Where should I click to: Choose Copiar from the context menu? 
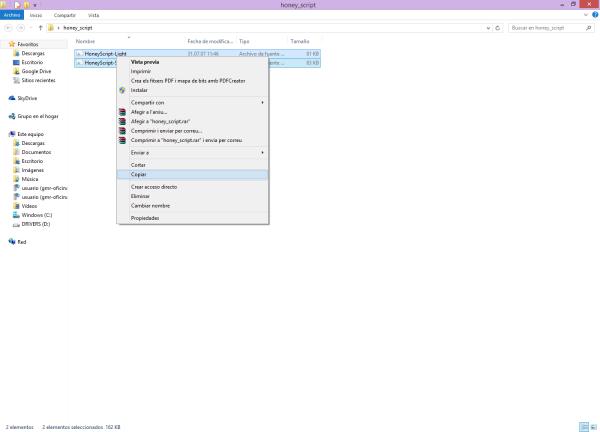139,174
